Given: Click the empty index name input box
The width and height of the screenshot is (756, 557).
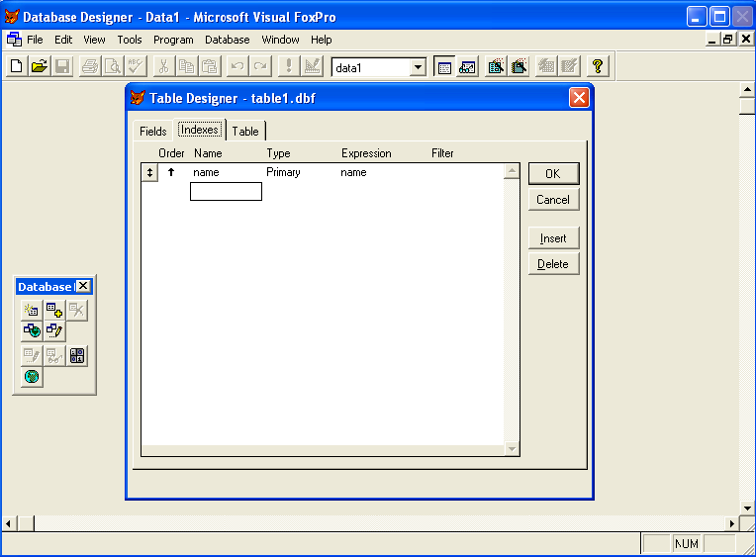Looking at the screenshot, I should pyautogui.click(x=227, y=192).
